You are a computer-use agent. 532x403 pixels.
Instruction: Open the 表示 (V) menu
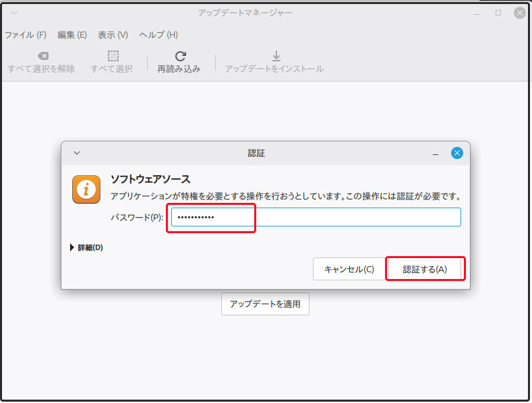pyautogui.click(x=113, y=35)
